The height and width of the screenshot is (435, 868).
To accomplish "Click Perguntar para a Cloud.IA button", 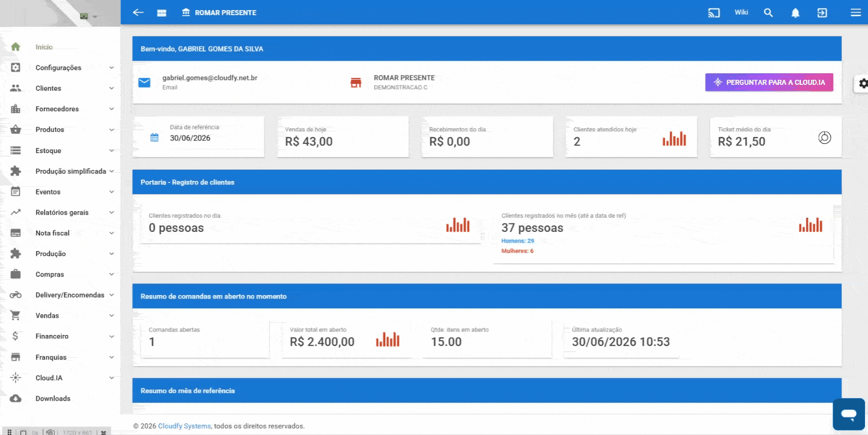I will pyautogui.click(x=769, y=82).
